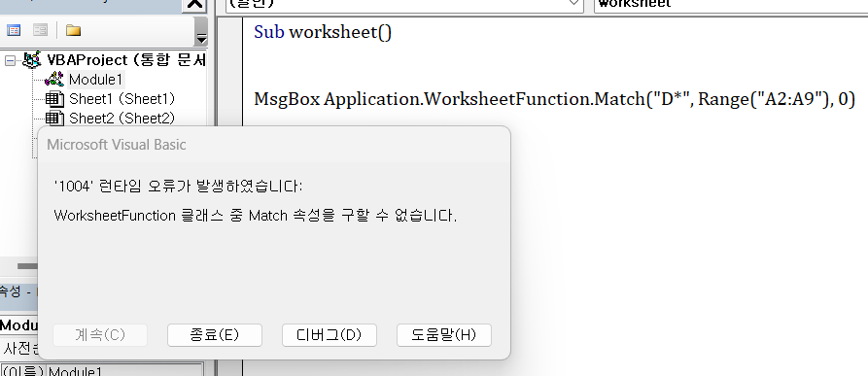Click the MsgBox Match code line
This screenshot has width=868, height=376.
pyautogui.click(x=555, y=99)
